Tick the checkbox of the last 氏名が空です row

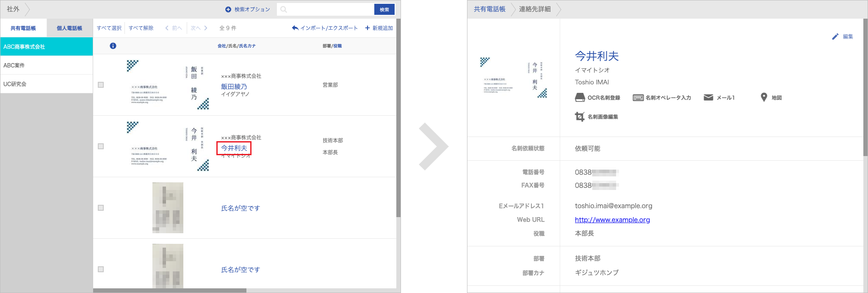pyautogui.click(x=101, y=269)
